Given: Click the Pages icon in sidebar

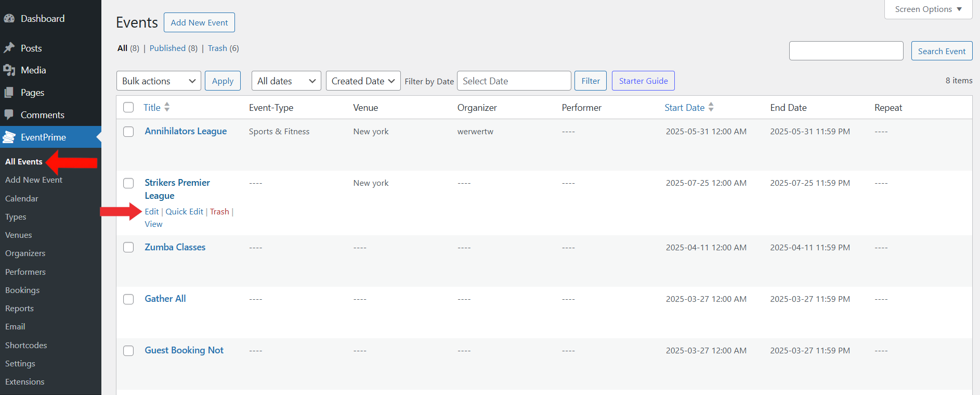Looking at the screenshot, I should (x=9, y=92).
